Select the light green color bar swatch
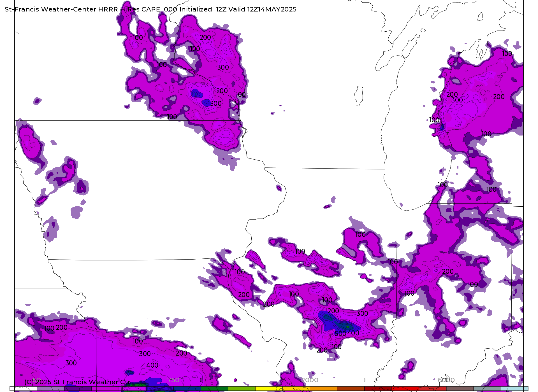 (242, 389)
